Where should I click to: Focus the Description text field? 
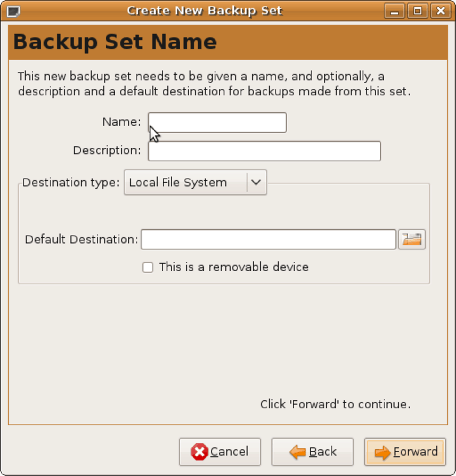click(264, 151)
